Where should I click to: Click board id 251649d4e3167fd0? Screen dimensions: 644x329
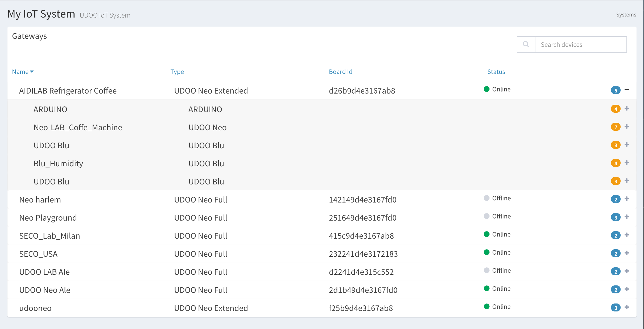point(362,218)
